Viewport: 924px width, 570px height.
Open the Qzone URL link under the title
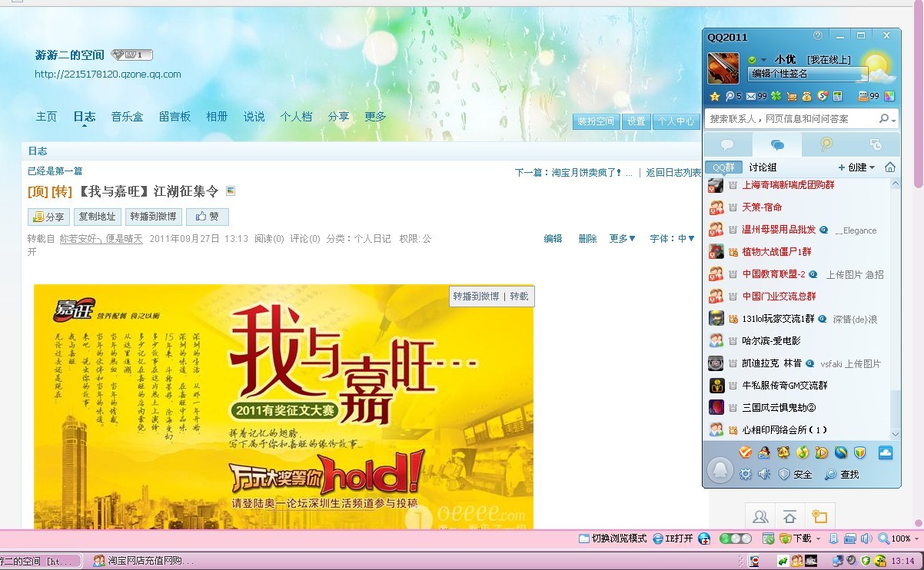(108, 75)
